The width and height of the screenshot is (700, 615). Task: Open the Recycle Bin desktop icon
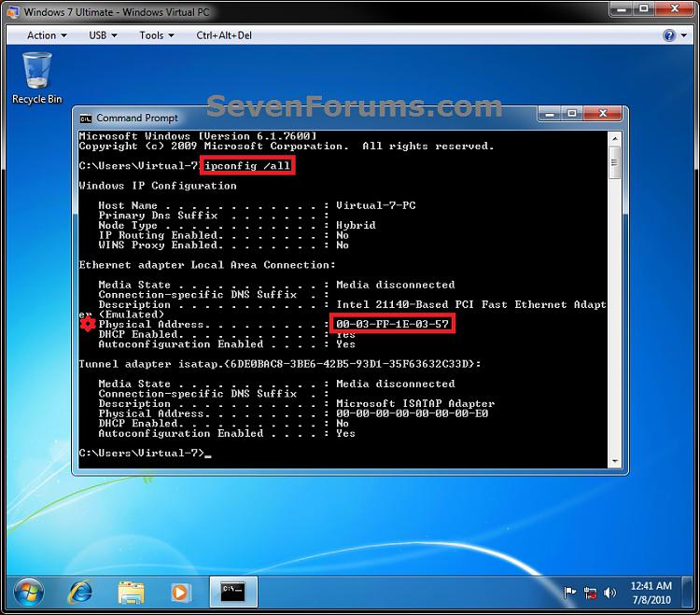(x=37, y=78)
